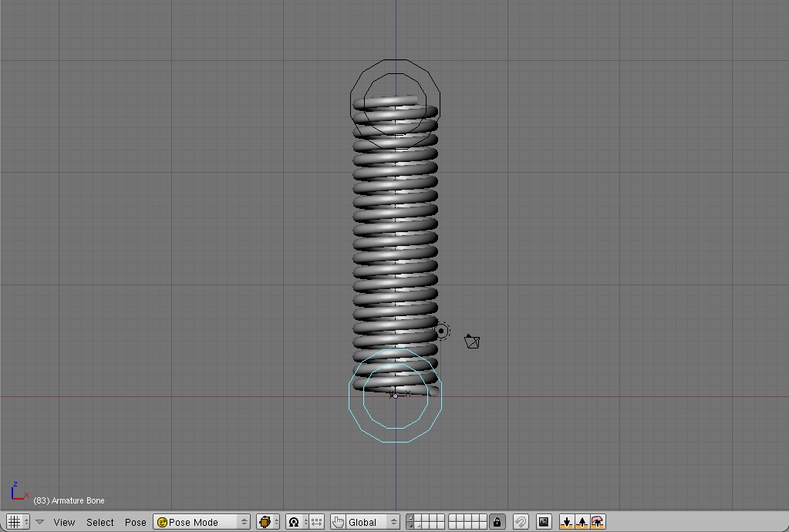Viewport: 789px width, 532px height.
Task: Toggle the move object centers only button
Action: pyautogui.click(x=316, y=522)
